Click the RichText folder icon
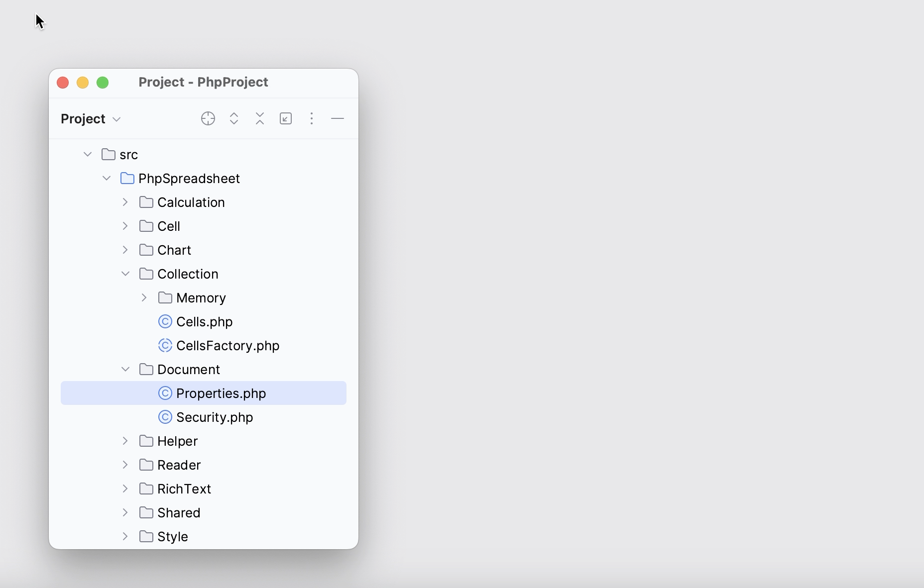 pyautogui.click(x=146, y=489)
